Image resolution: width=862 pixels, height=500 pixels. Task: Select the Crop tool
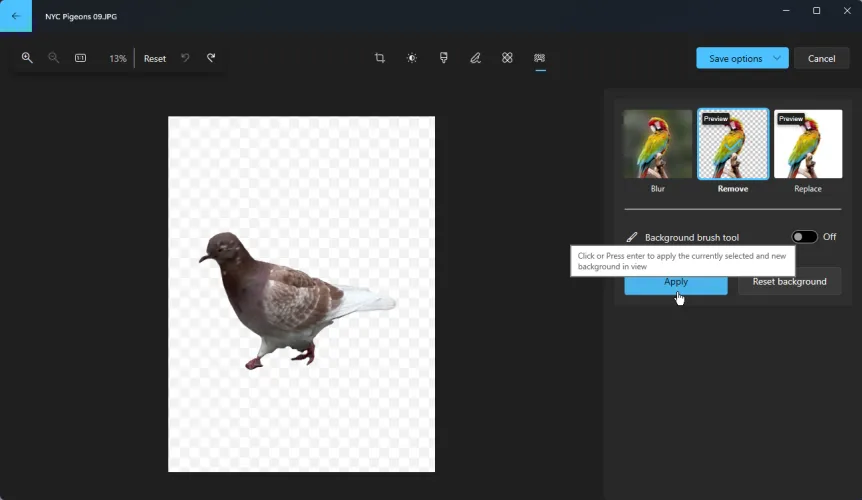(380, 58)
